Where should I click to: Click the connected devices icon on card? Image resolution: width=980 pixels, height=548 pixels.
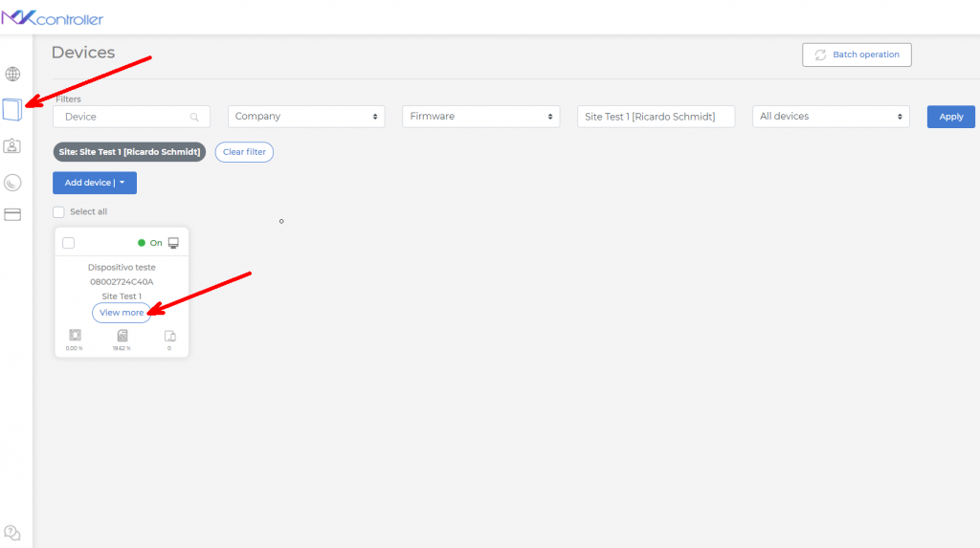169,336
